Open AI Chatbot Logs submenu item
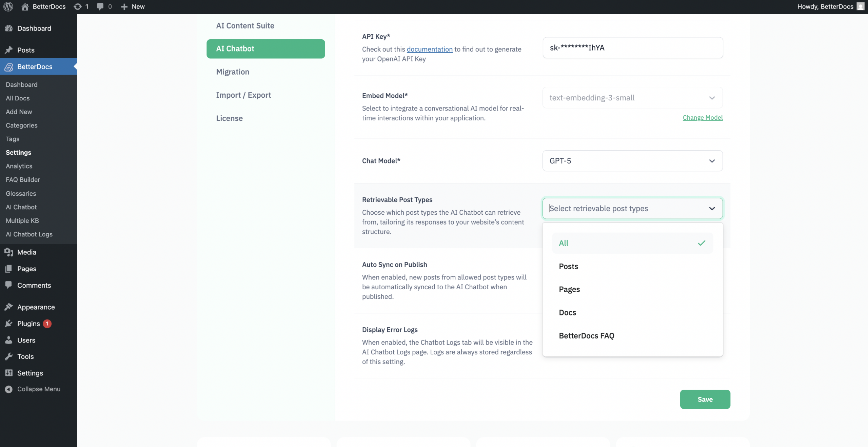This screenshot has width=868, height=447. 29,234
